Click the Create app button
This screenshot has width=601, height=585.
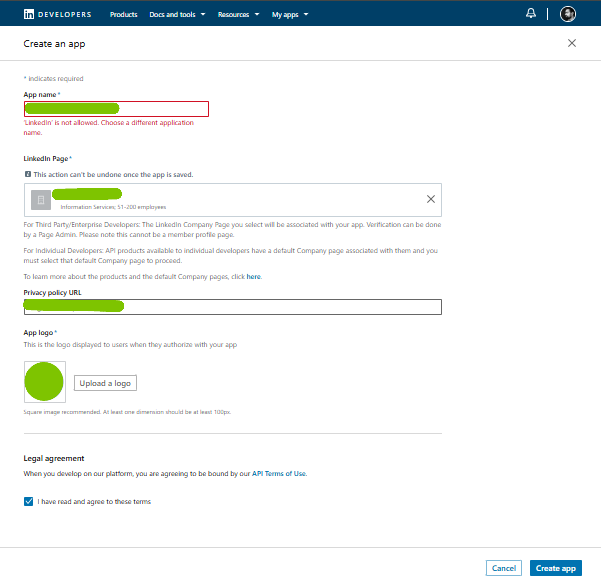coord(555,568)
